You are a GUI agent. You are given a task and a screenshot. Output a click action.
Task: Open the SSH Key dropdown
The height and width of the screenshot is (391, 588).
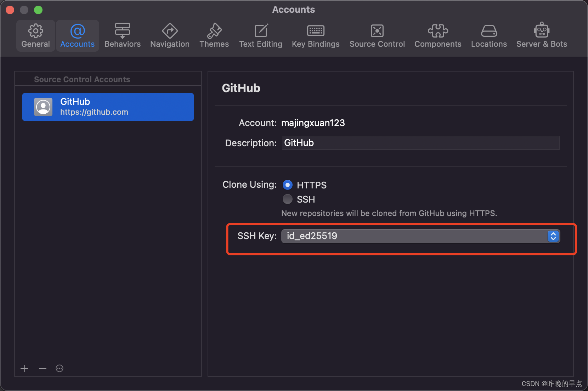pyautogui.click(x=420, y=236)
